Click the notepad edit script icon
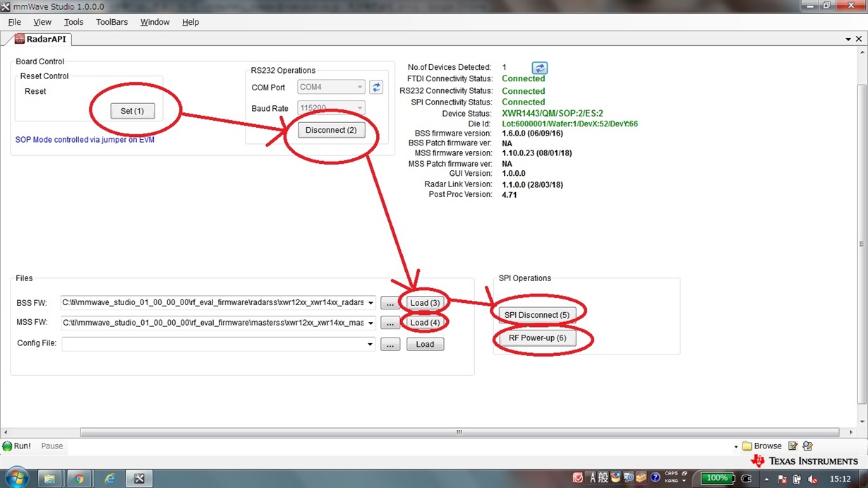Screen dimensions: 868x488 pos(793,446)
